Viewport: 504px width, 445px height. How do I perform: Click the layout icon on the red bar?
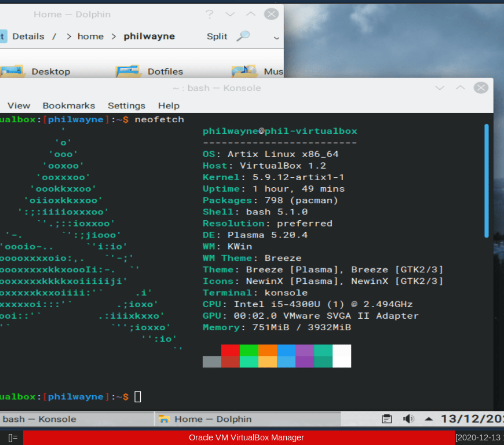[13, 437]
